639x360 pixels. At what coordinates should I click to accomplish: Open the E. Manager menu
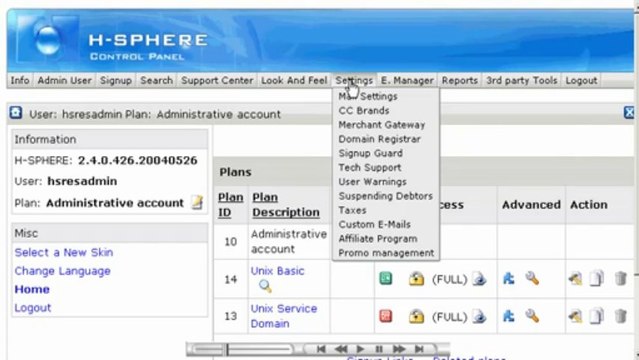pyautogui.click(x=407, y=80)
